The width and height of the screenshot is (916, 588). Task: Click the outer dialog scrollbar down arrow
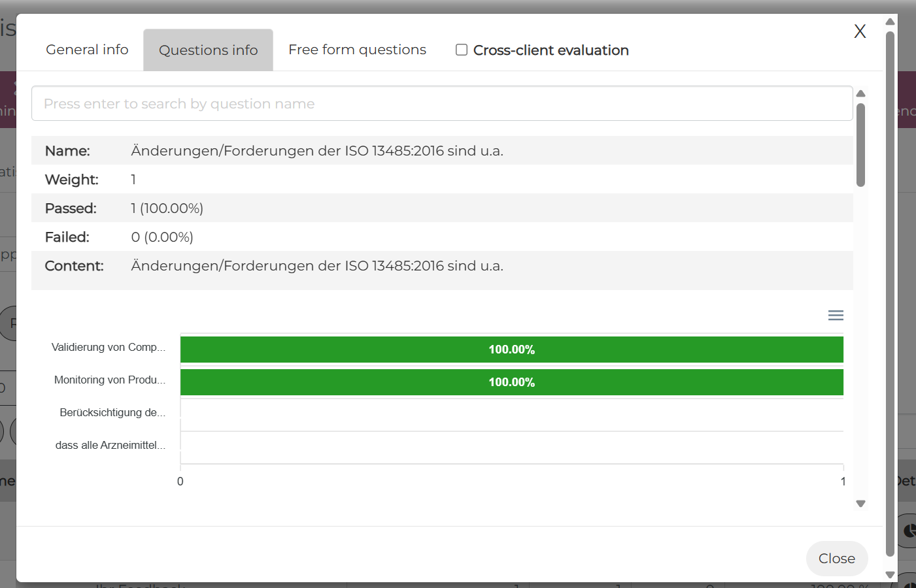click(x=890, y=574)
